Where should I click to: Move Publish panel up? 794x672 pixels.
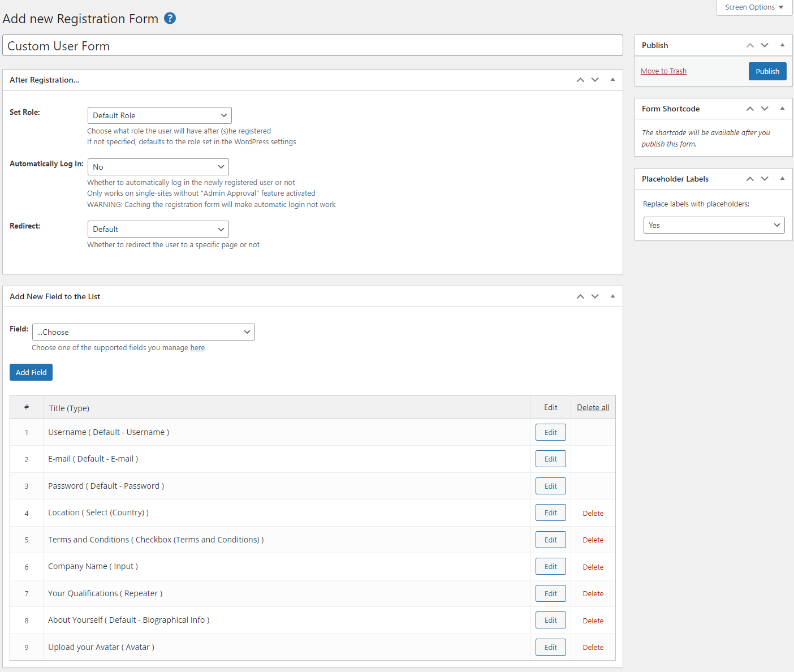750,45
